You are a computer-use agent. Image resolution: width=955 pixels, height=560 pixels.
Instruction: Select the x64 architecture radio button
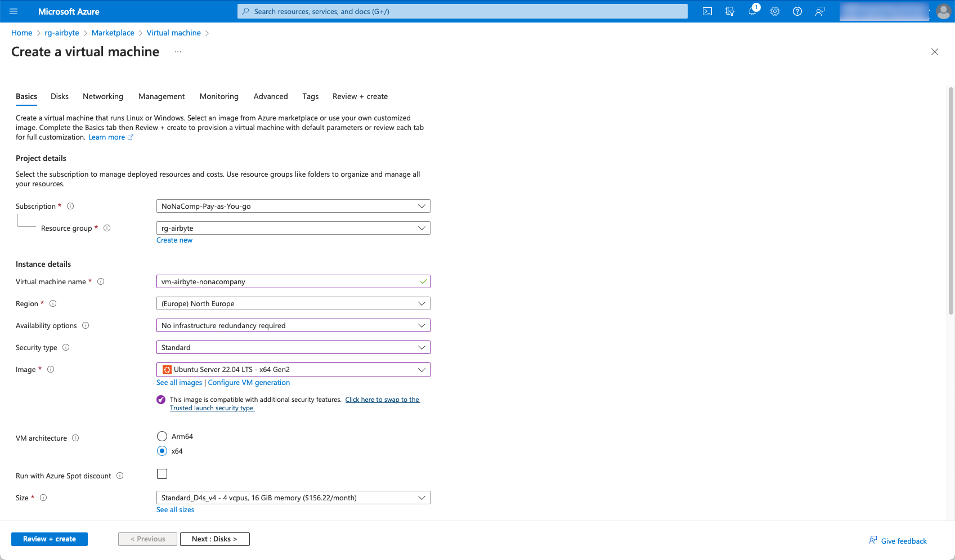162,451
